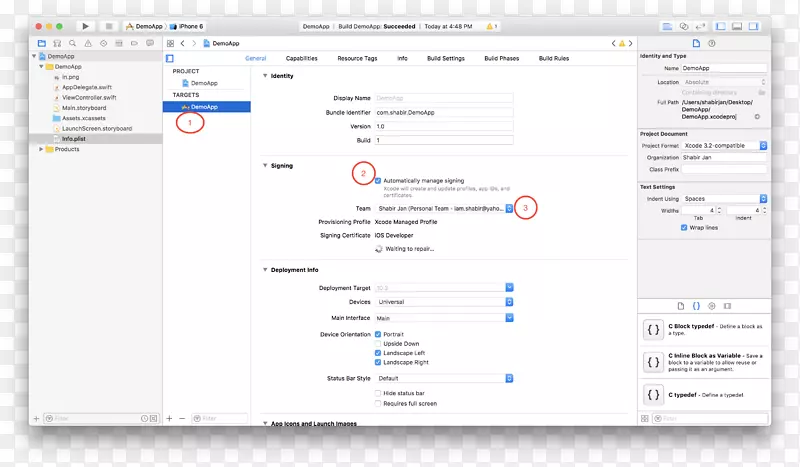Uncheck Landscape Left orientation
Viewport: 800px width, 467px height.
[x=378, y=353]
